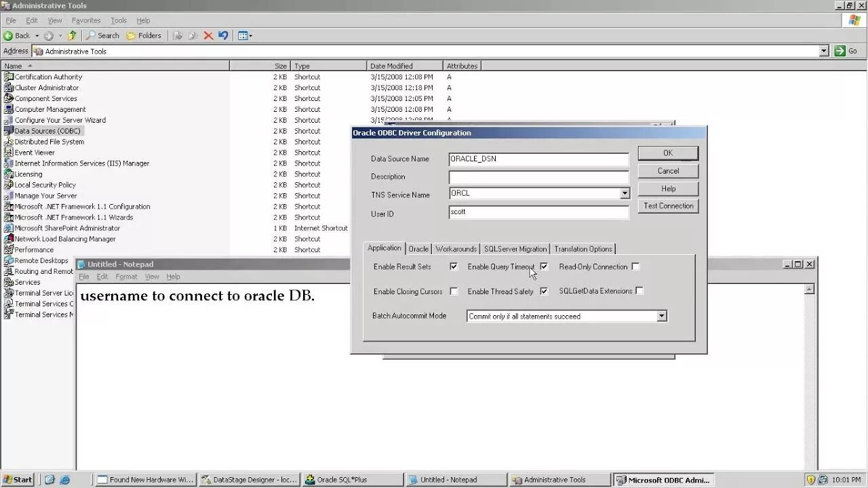Open the Certification Authority shortcut icon
Image resolution: width=868 pixels, height=488 pixels.
pyautogui.click(x=9, y=77)
